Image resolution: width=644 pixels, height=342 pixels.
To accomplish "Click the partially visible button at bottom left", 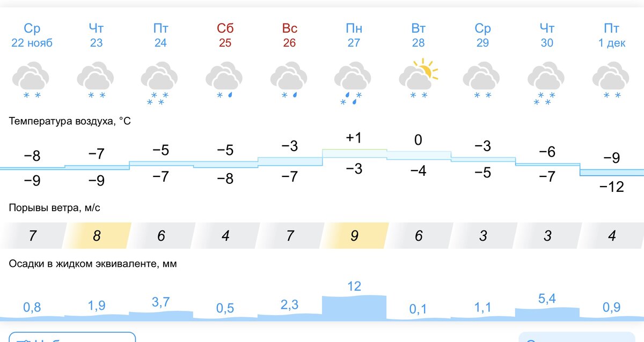I will [x=72, y=337].
